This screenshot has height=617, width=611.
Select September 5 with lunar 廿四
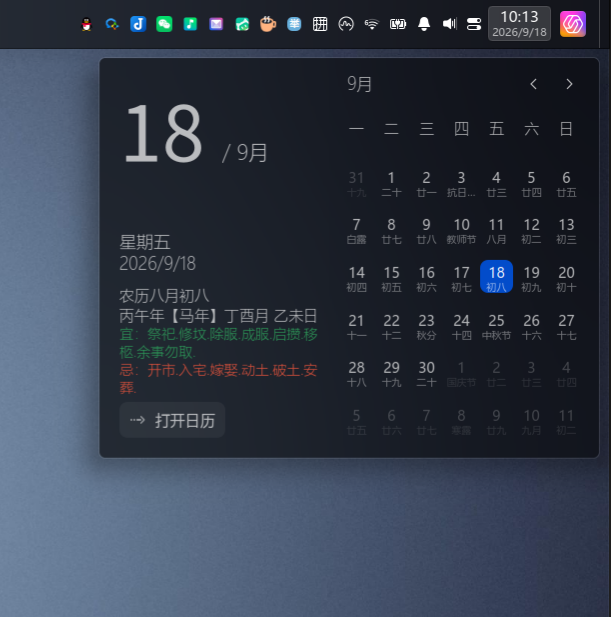532,184
